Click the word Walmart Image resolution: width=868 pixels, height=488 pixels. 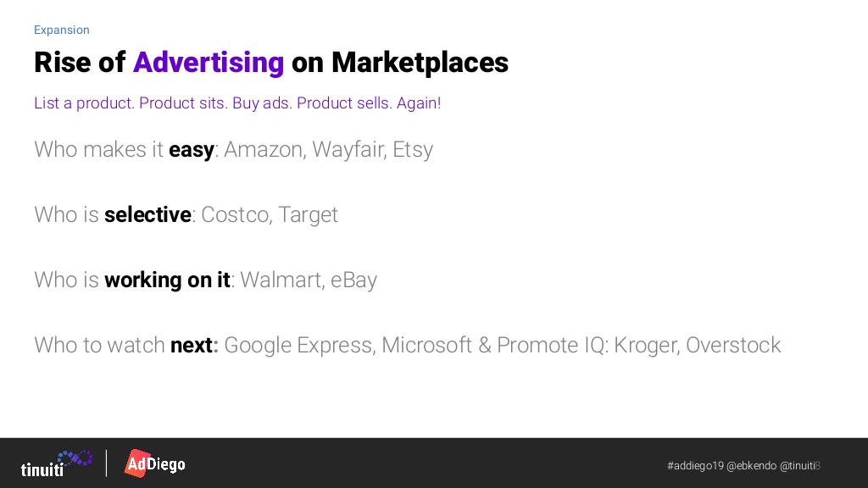coord(281,280)
